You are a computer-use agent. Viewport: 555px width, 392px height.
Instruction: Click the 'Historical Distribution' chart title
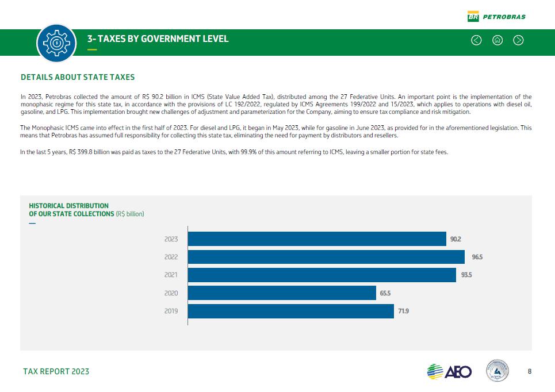click(x=68, y=206)
